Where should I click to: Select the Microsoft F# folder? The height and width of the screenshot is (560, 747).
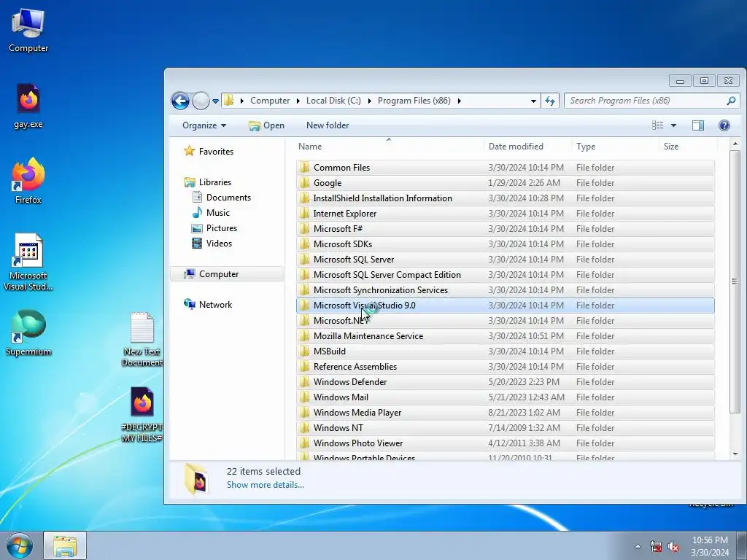pyautogui.click(x=505, y=228)
